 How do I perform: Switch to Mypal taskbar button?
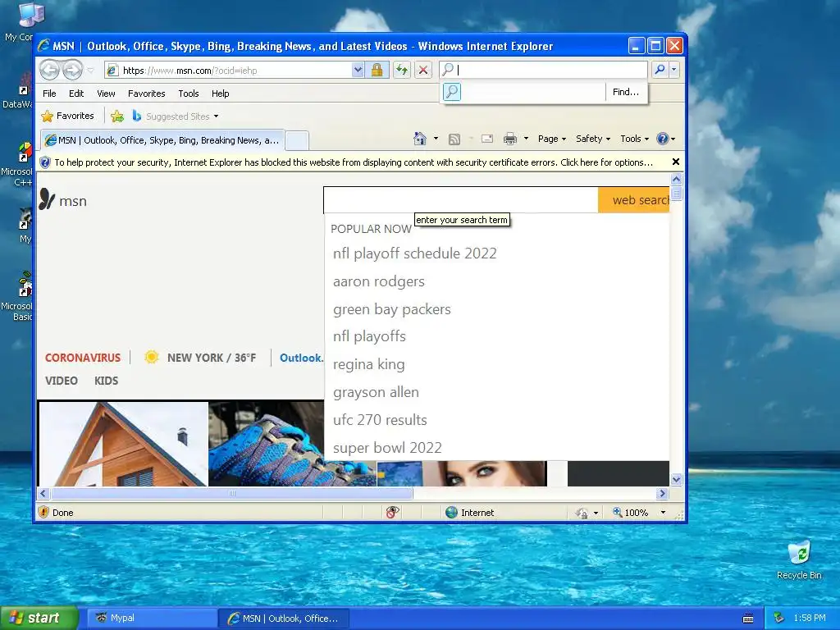point(151,618)
